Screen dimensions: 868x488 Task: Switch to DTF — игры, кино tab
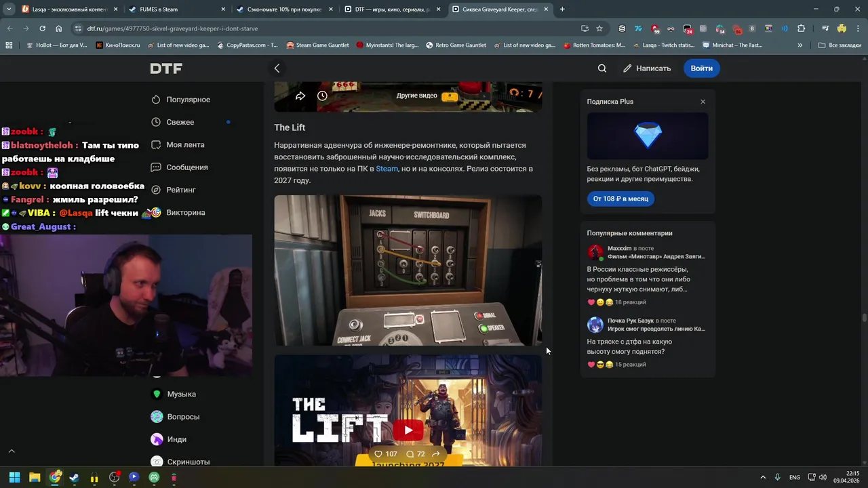[392, 9]
